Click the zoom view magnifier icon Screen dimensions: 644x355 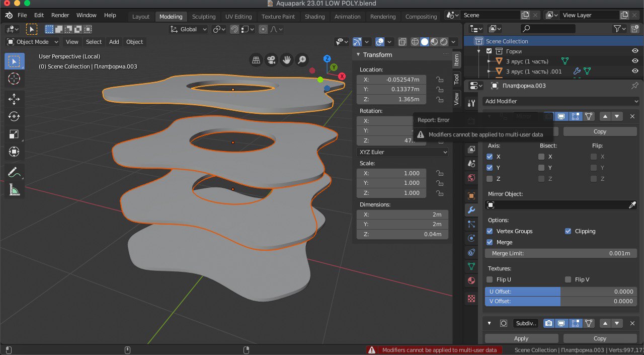(302, 60)
